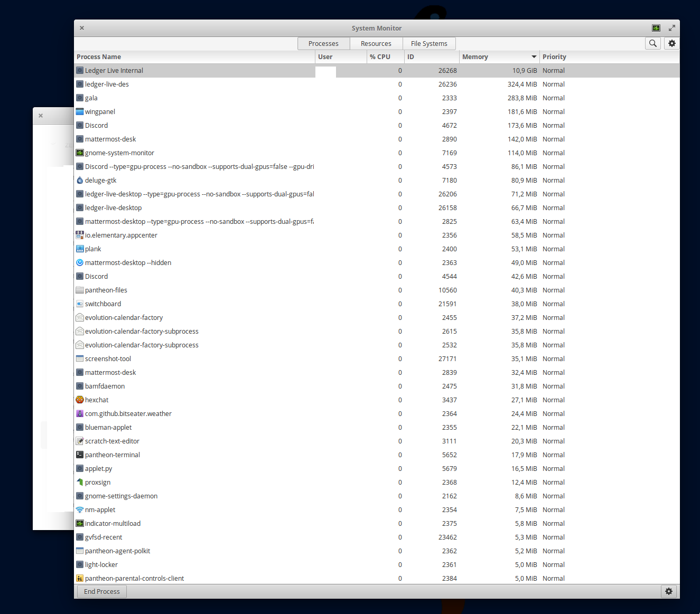Open the process search magnifier
The height and width of the screenshot is (614, 700).
[652, 43]
